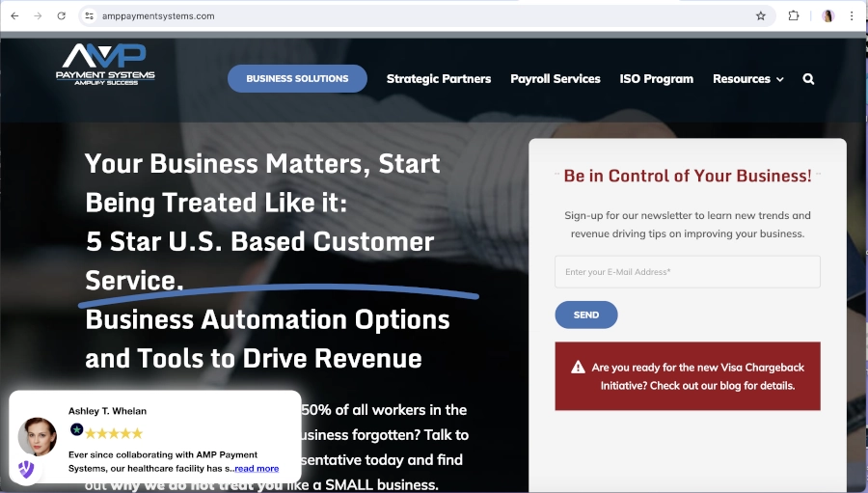868x493 pixels.
Task: Click the e-mail address input field
Action: [x=688, y=272]
